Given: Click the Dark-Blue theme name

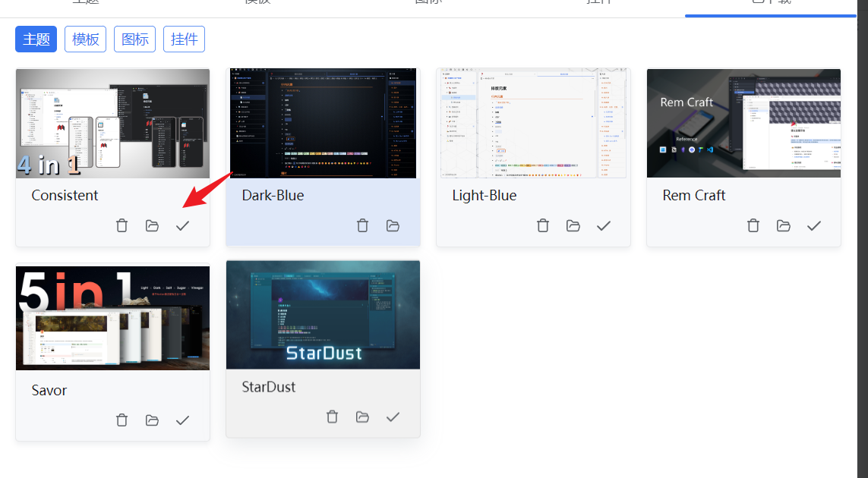Looking at the screenshot, I should click(273, 195).
